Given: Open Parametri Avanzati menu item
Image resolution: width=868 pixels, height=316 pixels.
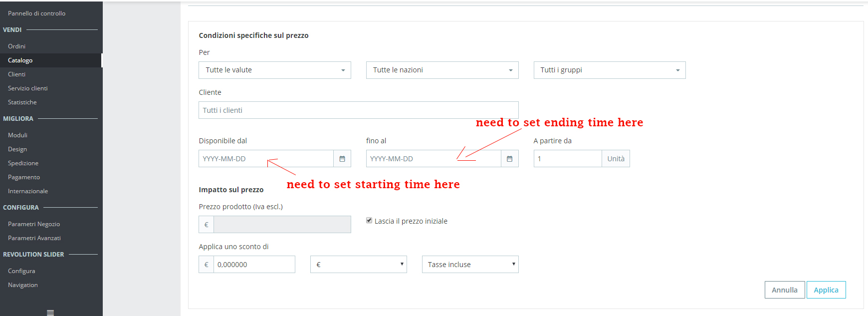Looking at the screenshot, I should click(34, 238).
